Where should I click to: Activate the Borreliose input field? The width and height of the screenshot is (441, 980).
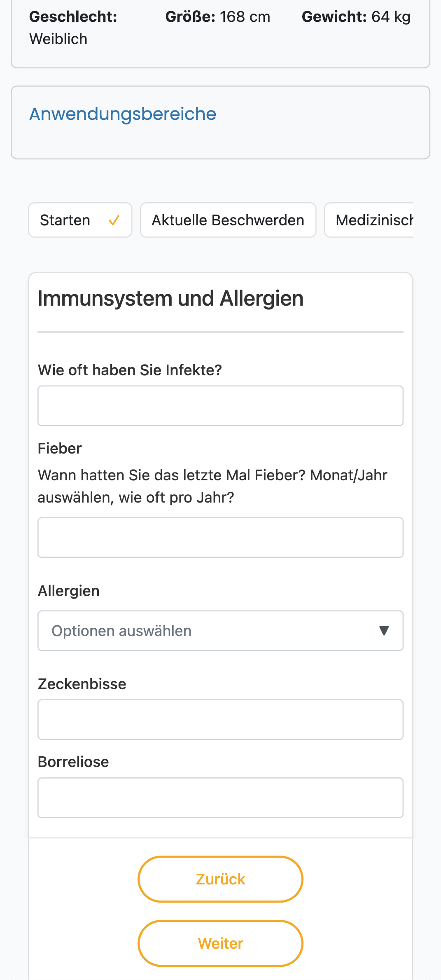pos(220,798)
